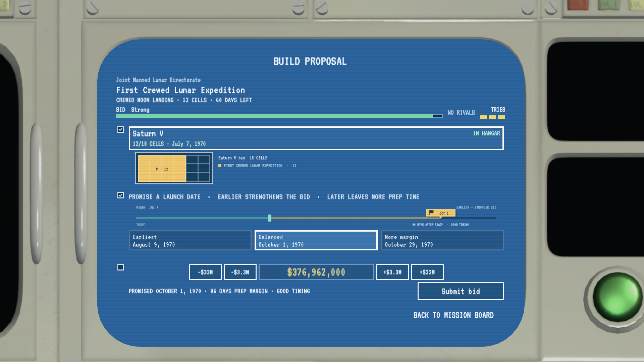644x362 pixels.
Task: Choose the Balanced October 1, 1970 option
Action: [x=316, y=240]
